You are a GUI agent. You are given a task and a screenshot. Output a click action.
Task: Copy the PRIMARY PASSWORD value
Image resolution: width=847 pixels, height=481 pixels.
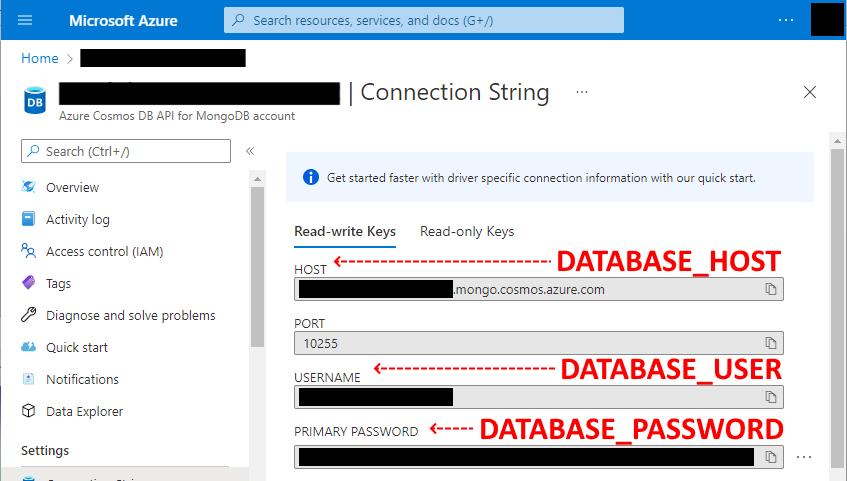[x=771, y=457]
